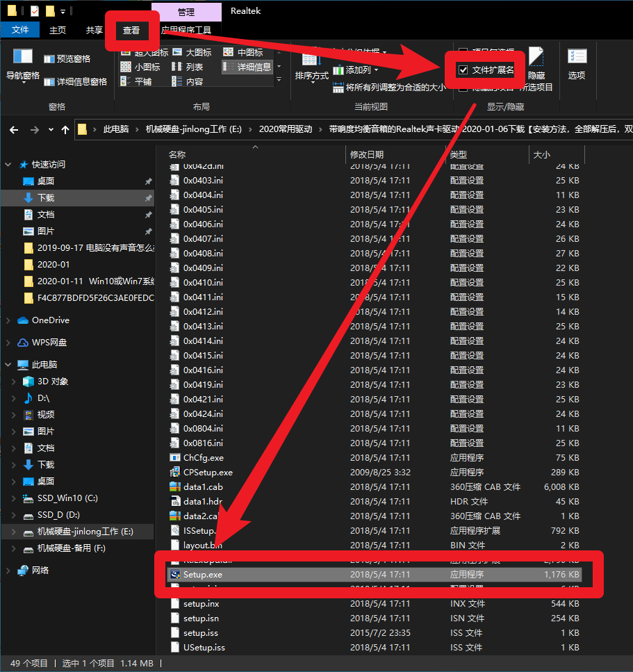This screenshot has height=672, width=633.
Task: Click the 排序方式 (sort by) icon
Action: point(311,65)
